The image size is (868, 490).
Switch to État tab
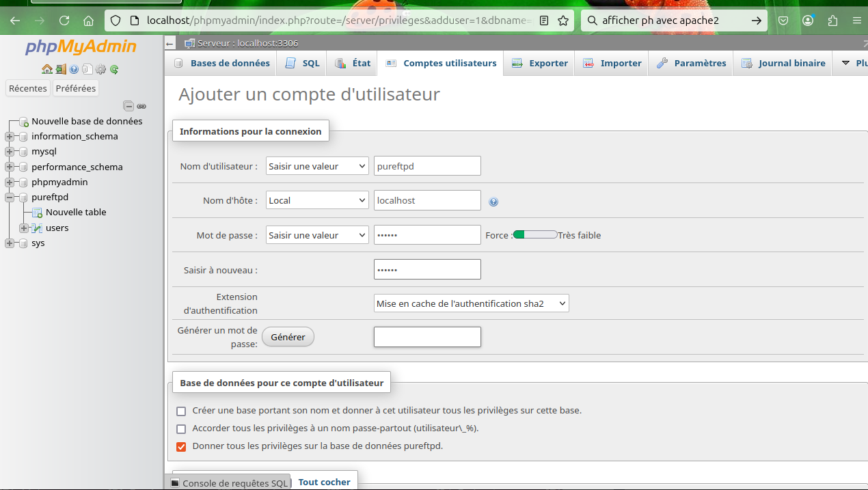tap(353, 63)
